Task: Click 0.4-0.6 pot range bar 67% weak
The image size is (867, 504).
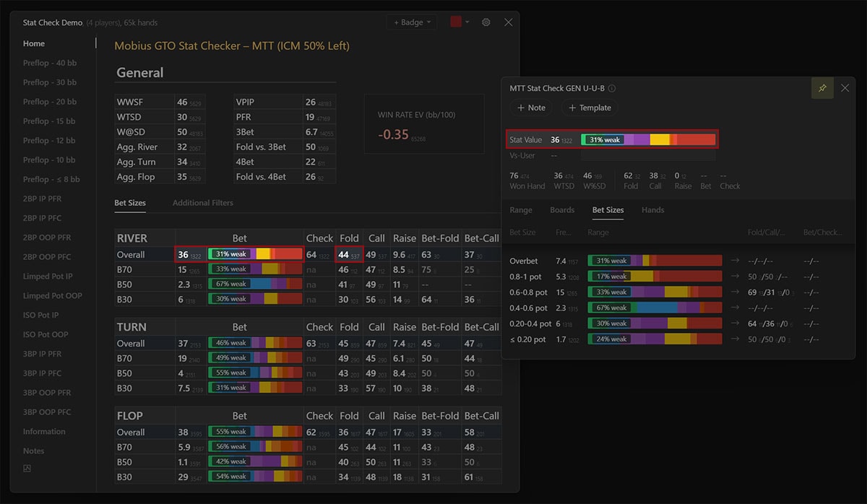Action: tap(655, 308)
